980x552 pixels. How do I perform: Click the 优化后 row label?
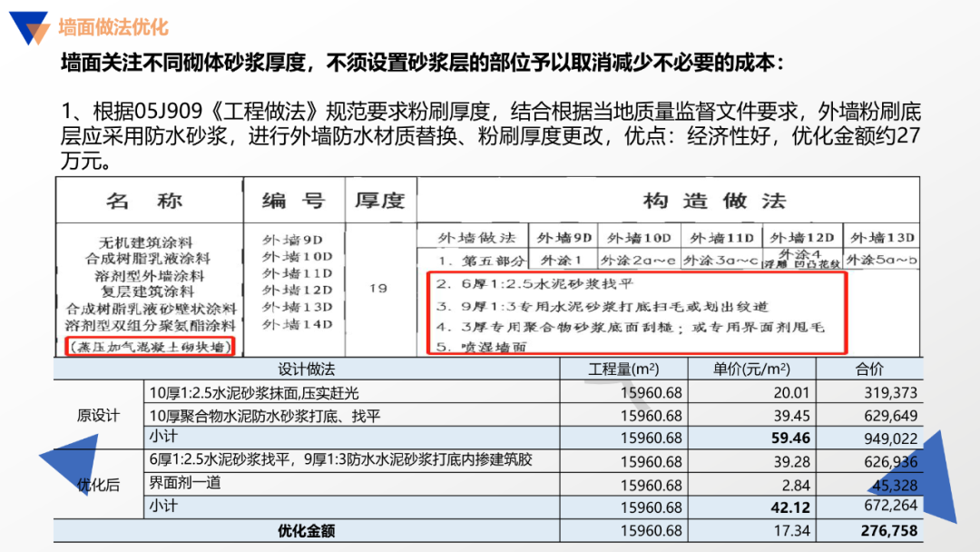[98, 485]
